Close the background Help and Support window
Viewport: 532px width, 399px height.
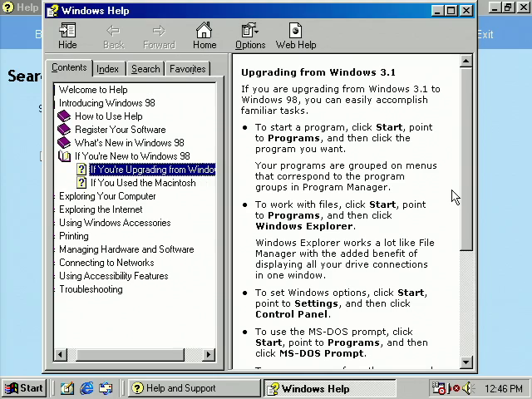pyautogui.click(x=524, y=7)
